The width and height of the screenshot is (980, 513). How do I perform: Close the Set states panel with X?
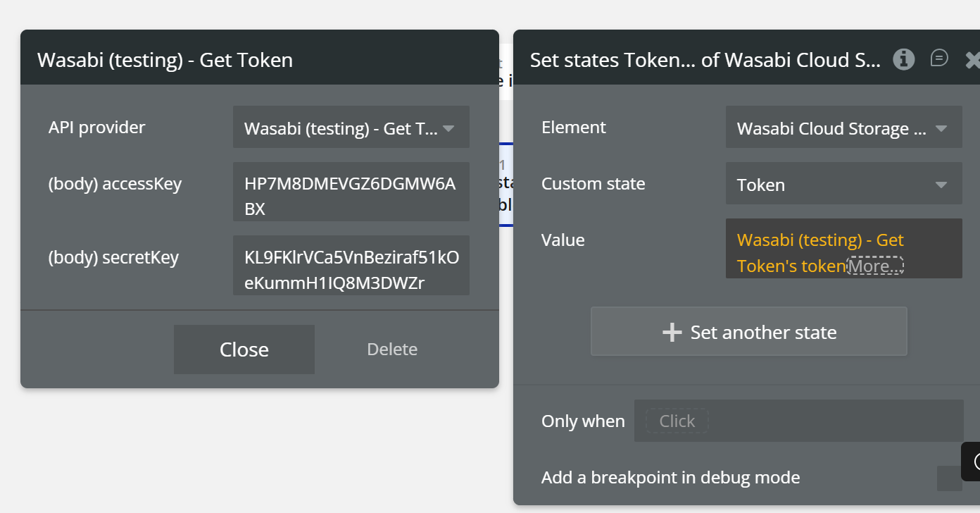972,60
